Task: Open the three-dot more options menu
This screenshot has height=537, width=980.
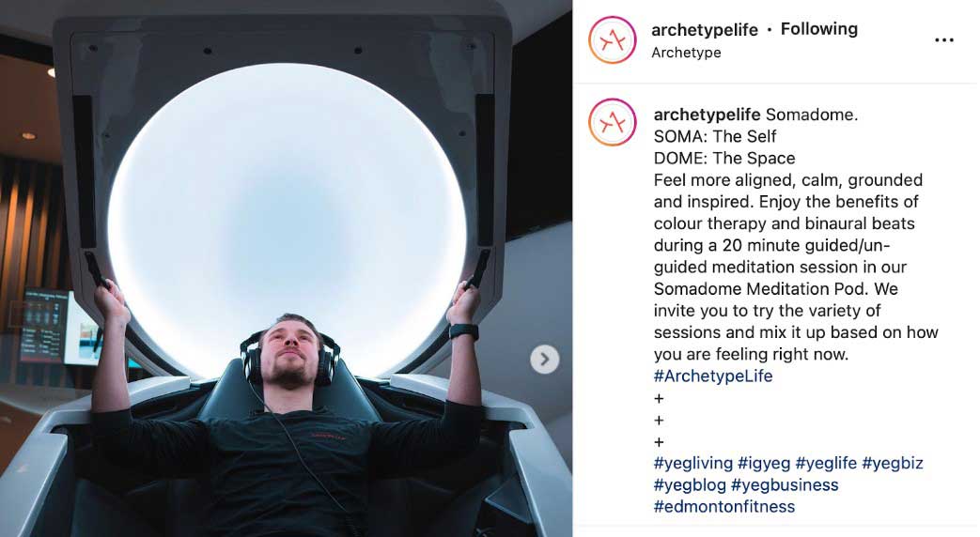Action: point(943,40)
